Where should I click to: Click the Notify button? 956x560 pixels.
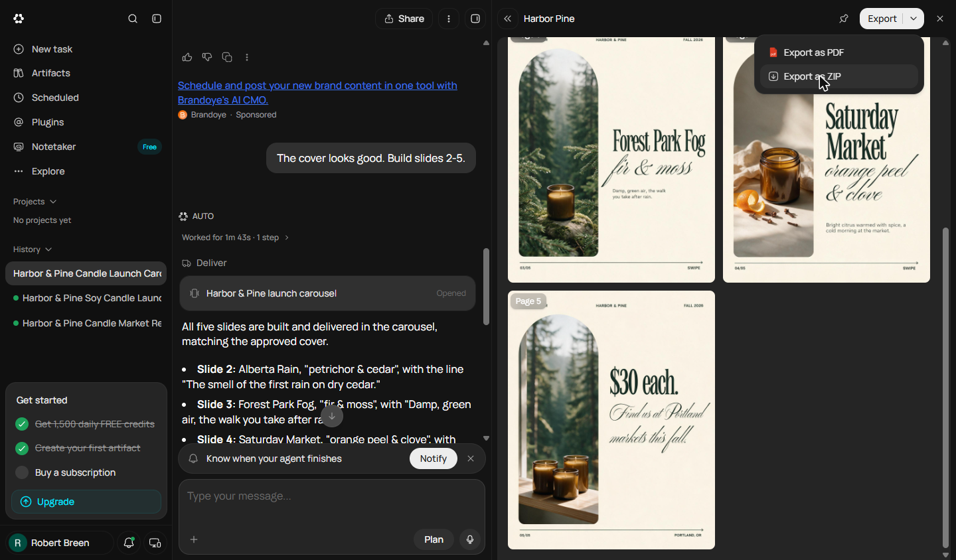click(x=434, y=458)
